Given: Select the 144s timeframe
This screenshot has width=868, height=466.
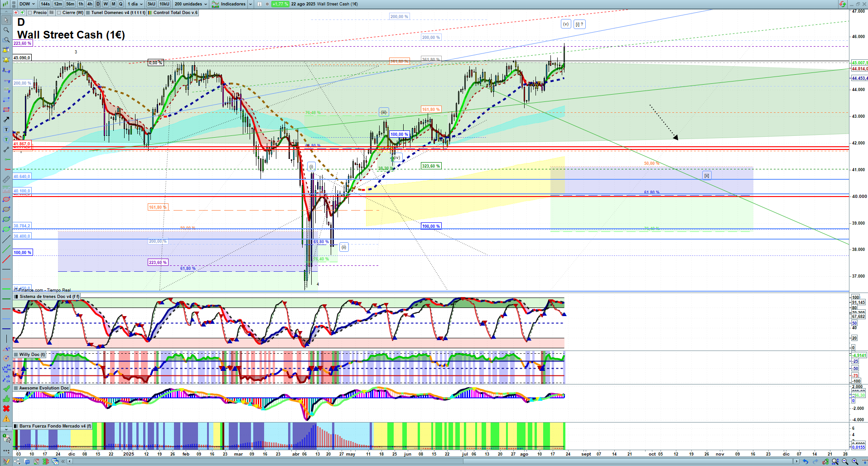Looking at the screenshot, I should (x=45, y=4).
